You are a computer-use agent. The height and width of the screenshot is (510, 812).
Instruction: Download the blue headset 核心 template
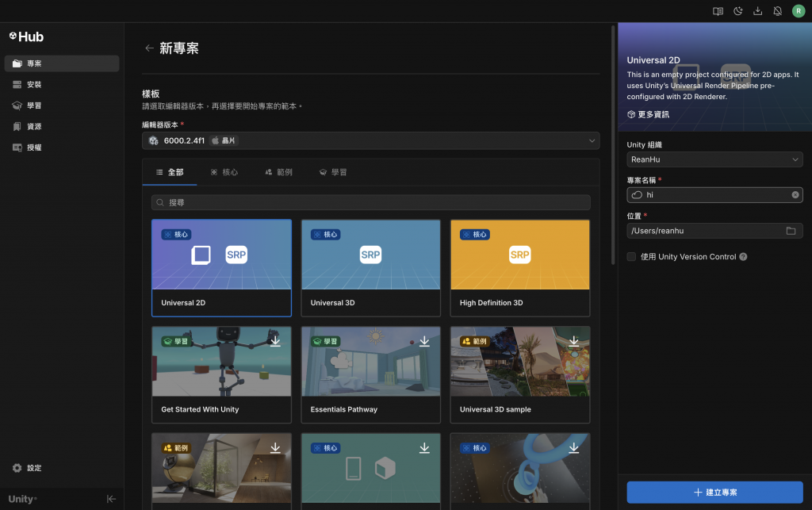pos(574,448)
